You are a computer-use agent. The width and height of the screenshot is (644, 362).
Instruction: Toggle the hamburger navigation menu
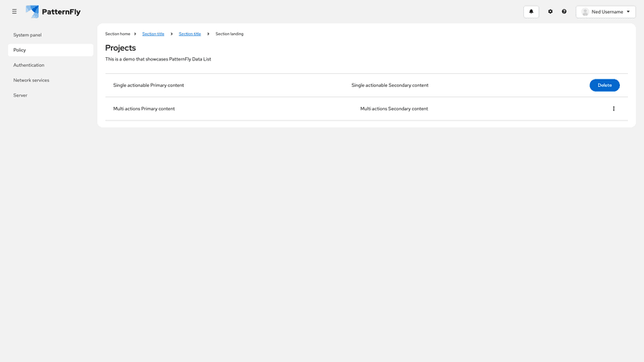(x=14, y=12)
